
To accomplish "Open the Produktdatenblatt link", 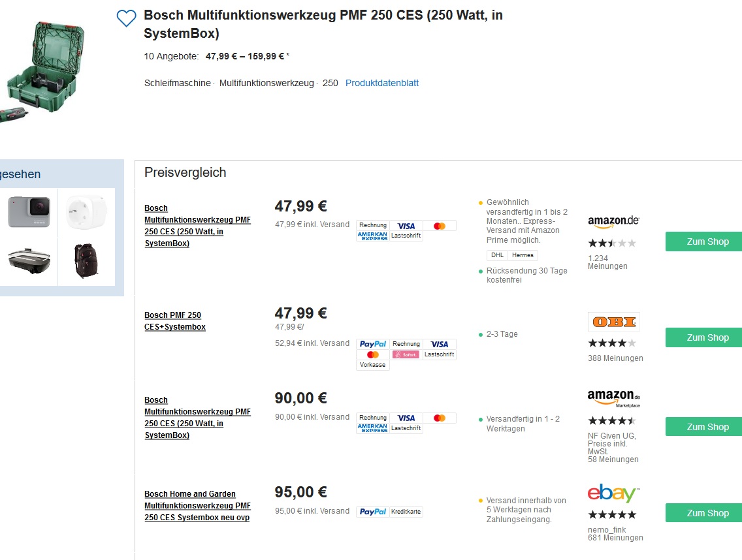I will click(x=382, y=83).
